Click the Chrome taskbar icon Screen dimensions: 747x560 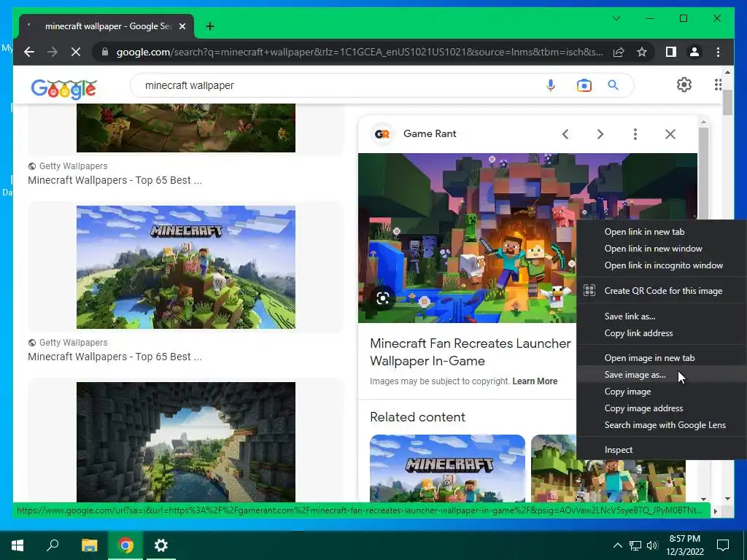click(x=125, y=545)
